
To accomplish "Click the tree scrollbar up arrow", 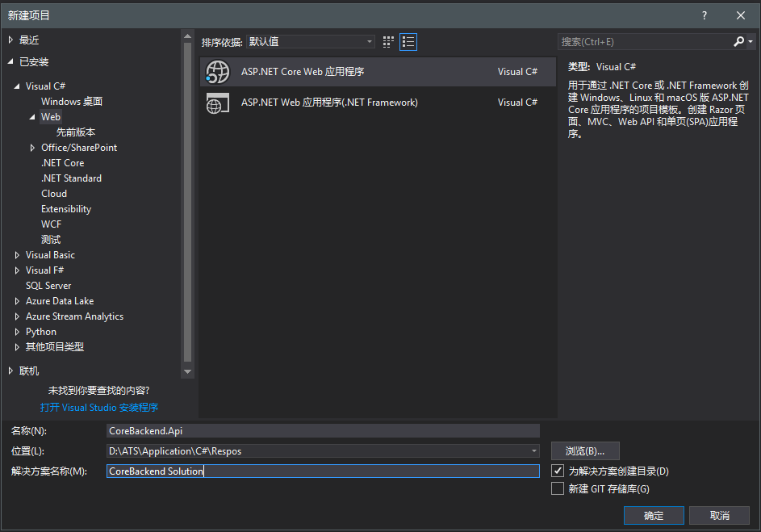I will pos(187,36).
